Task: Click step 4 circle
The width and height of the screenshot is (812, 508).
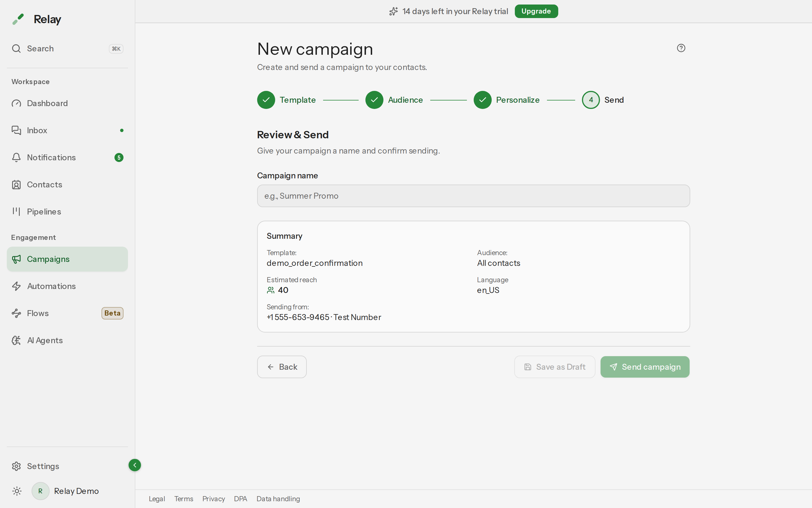Action: click(591, 100)
